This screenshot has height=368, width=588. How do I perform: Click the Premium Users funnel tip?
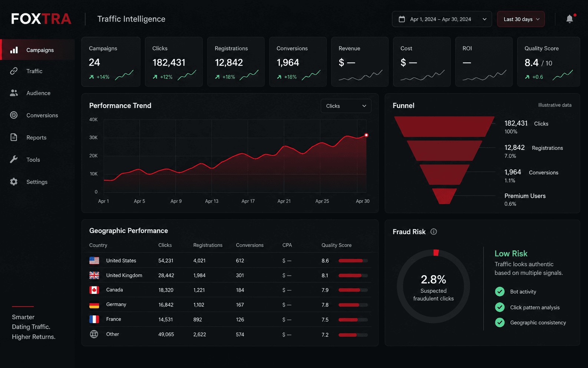(x=444, y=196)
